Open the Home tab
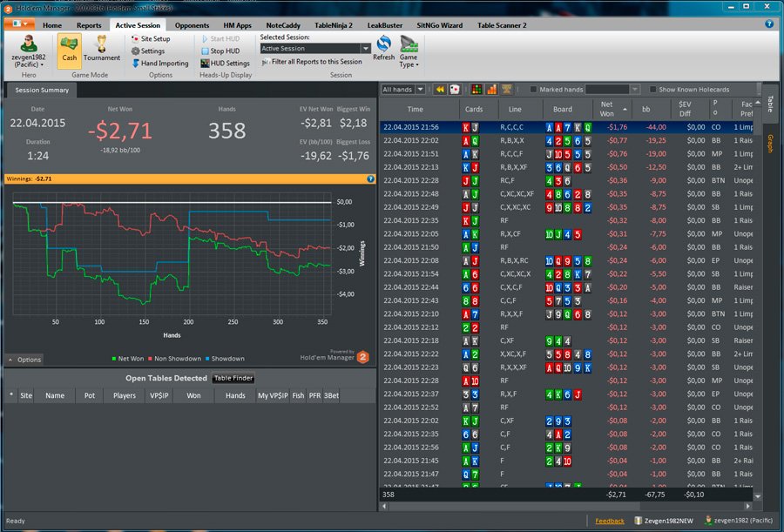This screenshot has width=784, height=532. point(52,25)
